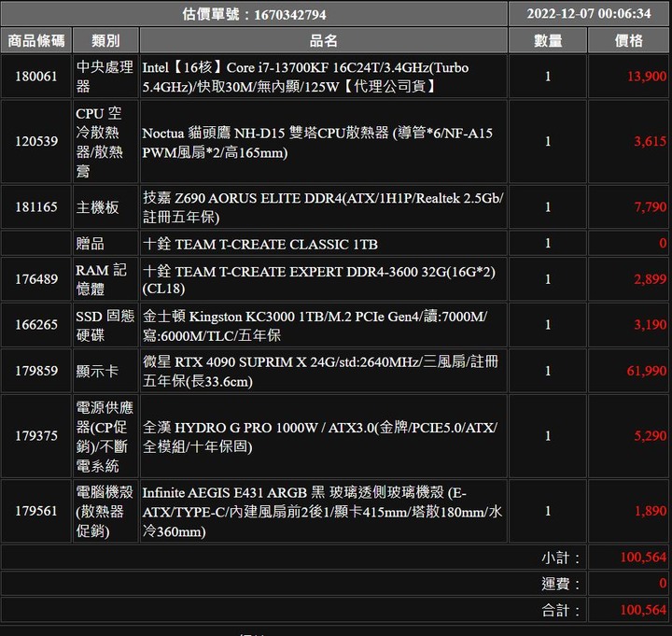The image size is (672, 636).
Task: Select the price 1,890
Action: click(x=651, y=511)
